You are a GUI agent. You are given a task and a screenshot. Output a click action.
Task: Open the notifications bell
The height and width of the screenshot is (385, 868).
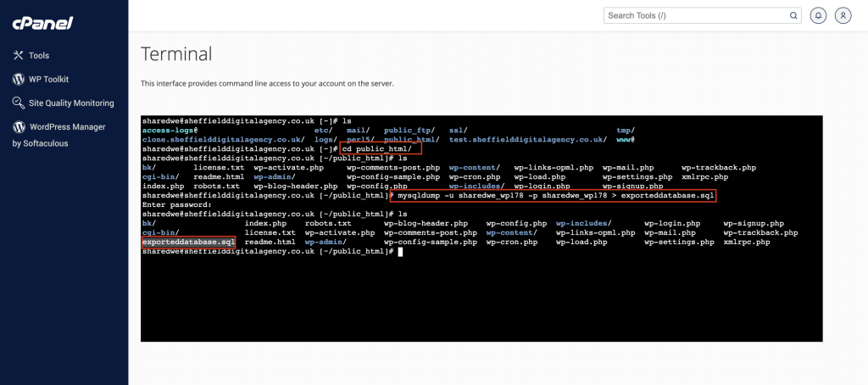818,15
